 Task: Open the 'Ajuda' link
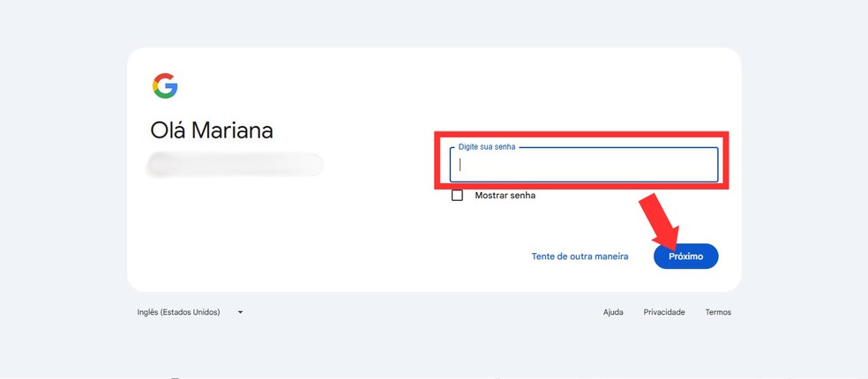[613, 312]
